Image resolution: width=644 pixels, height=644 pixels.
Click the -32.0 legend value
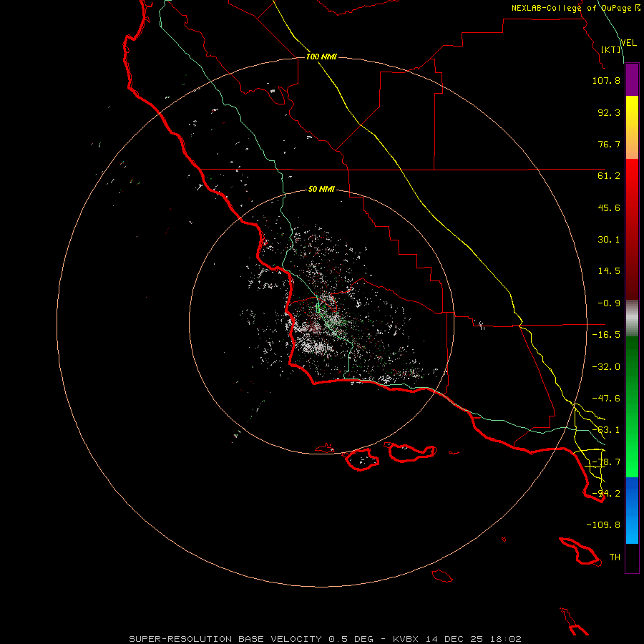pyautogui.click(x=606, y=367)
